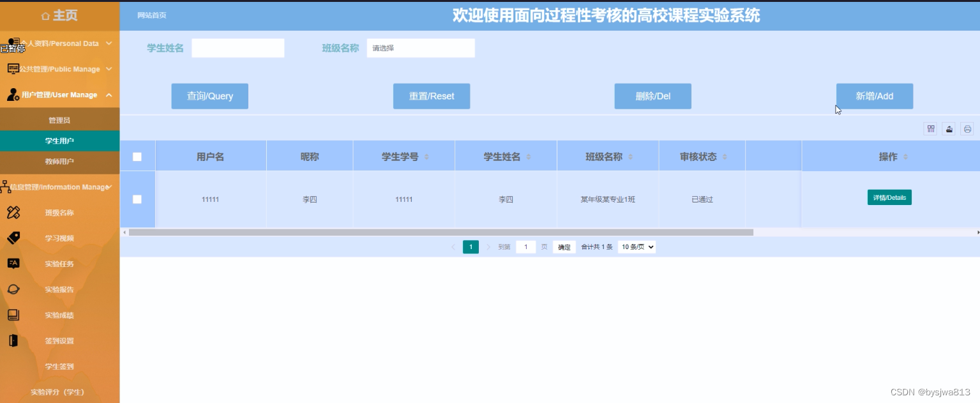Click the book icon beside 实验成绩
The image size is (980, 403).
[13, 314]
